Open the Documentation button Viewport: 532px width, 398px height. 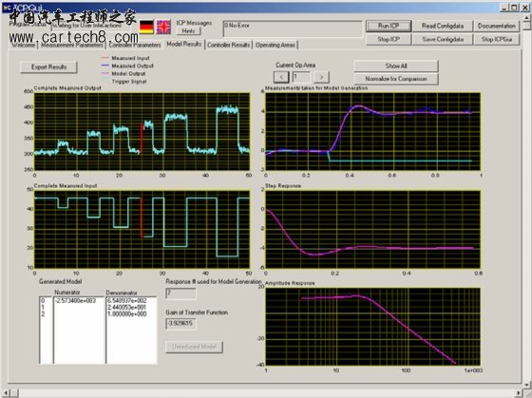click(496, 26)
